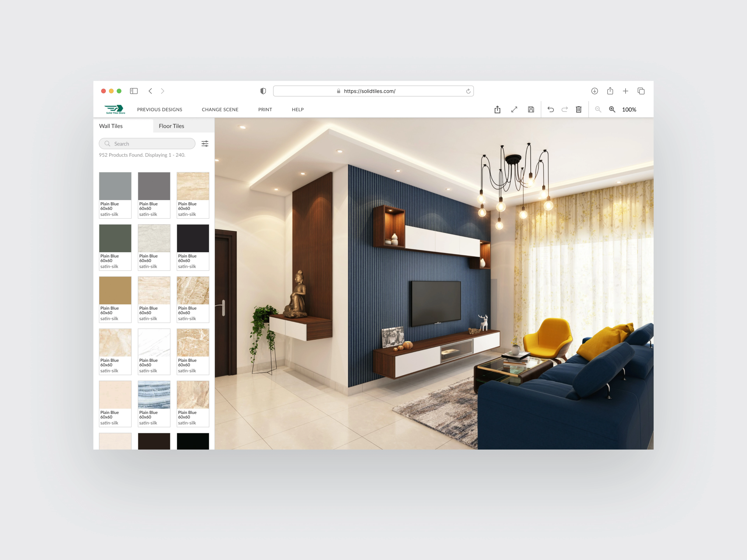Select the black tile in second row

coord(193,238)
